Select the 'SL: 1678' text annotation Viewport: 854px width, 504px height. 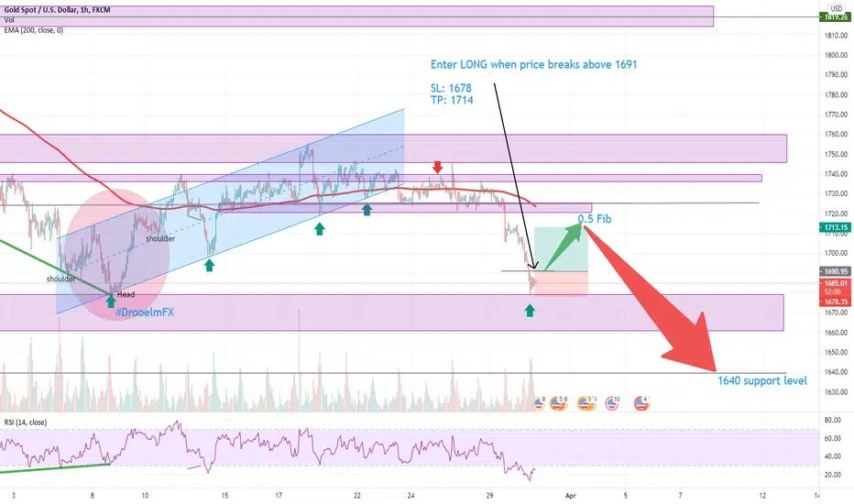(451, 88)
